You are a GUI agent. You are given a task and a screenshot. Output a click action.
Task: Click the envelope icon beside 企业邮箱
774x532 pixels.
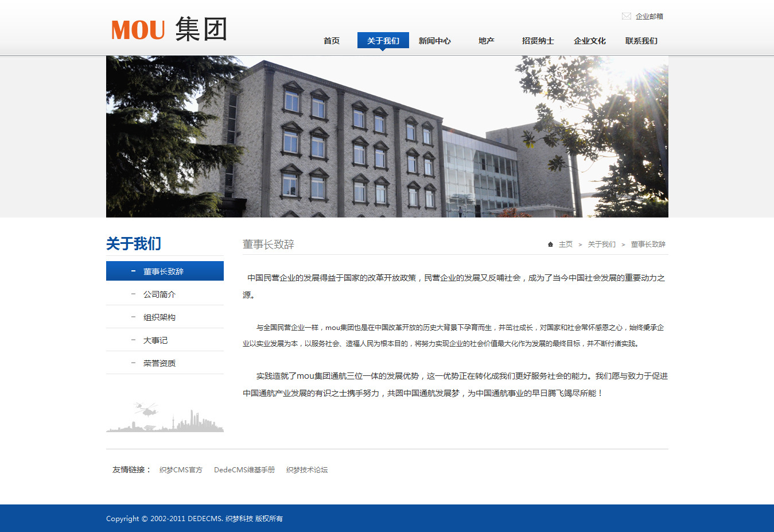point(626,16)
